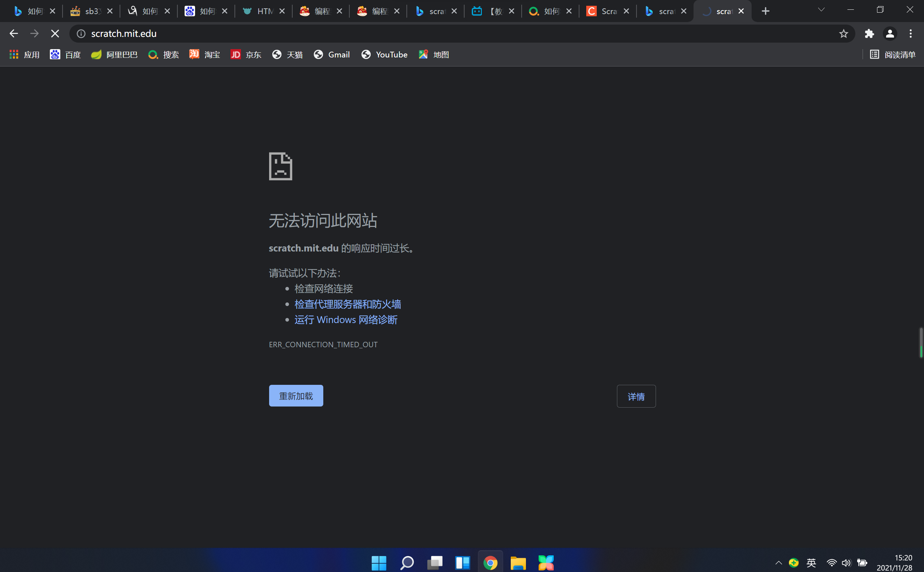Toggle the 英 input method indicator
The width and height of the screenshot is (924, 572).
pyautogui.click(x=811, y=563)
